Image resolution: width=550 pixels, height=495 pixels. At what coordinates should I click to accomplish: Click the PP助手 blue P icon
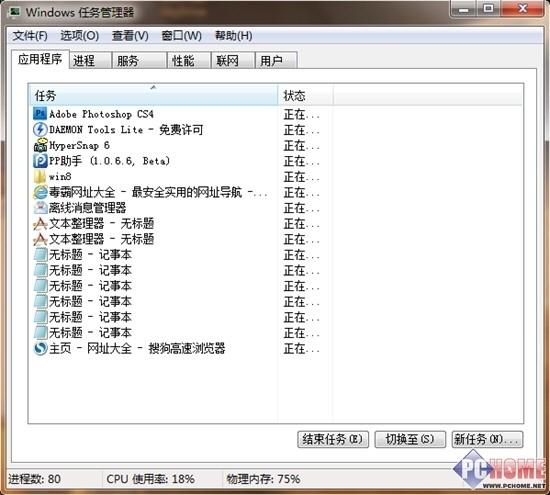(x=40, y=161)
